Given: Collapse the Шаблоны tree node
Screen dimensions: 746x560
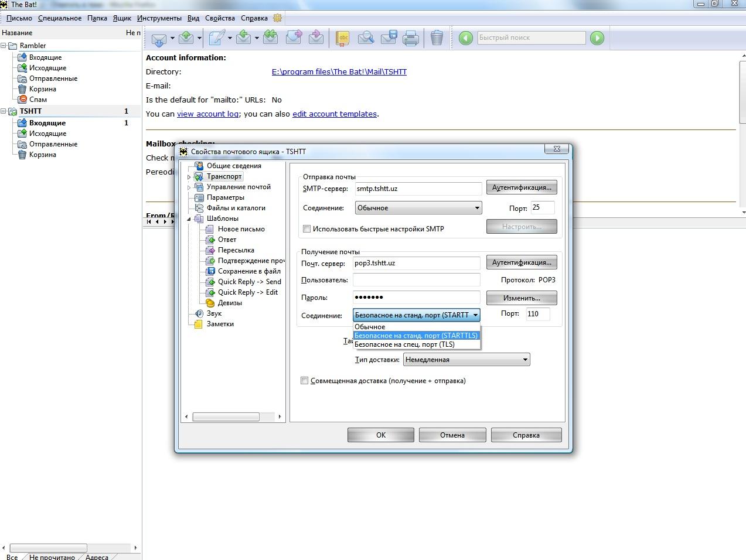Looking at the screenshot, I should click(x=189, y=219).
